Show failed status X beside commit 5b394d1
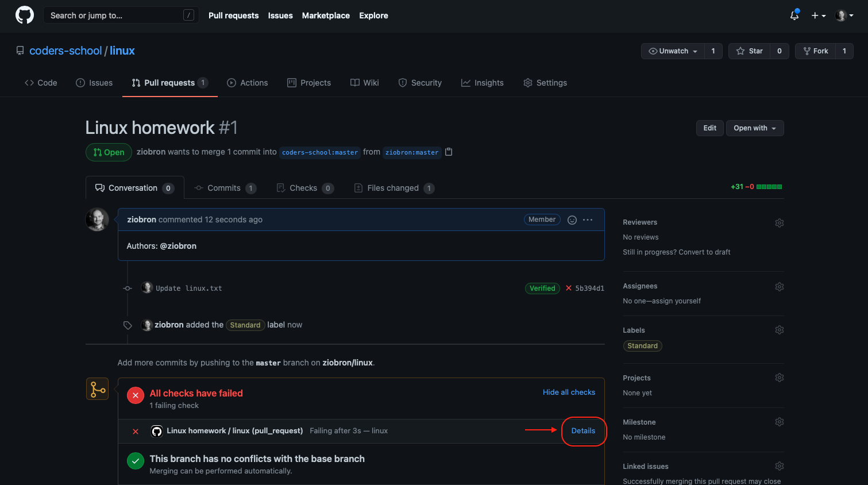This screenshot has width=868, height=485. [569, 288]
